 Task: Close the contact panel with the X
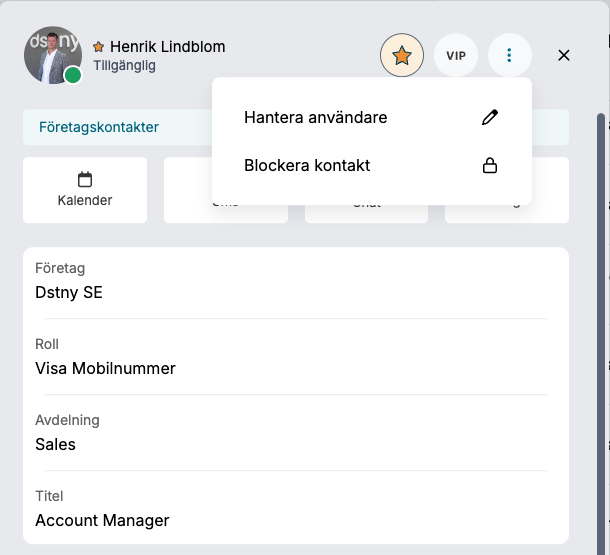[x=564, y=55]
